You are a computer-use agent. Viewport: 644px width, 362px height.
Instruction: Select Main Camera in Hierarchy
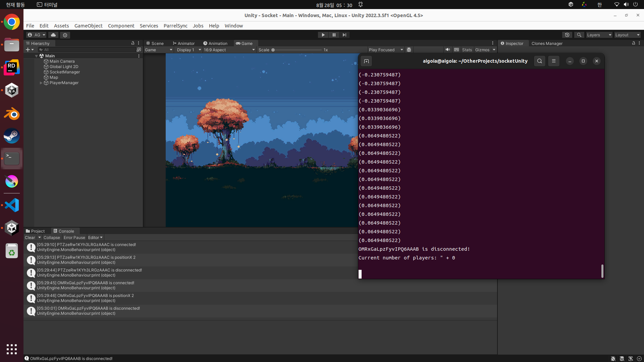tap(62, 61)
